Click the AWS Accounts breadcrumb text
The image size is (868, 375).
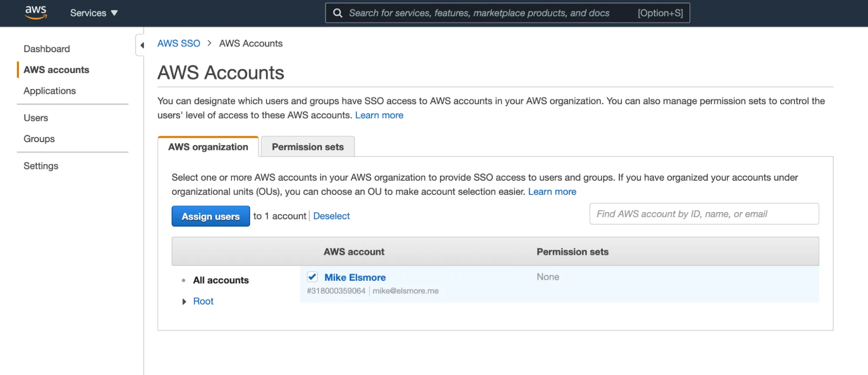point(251,43)
